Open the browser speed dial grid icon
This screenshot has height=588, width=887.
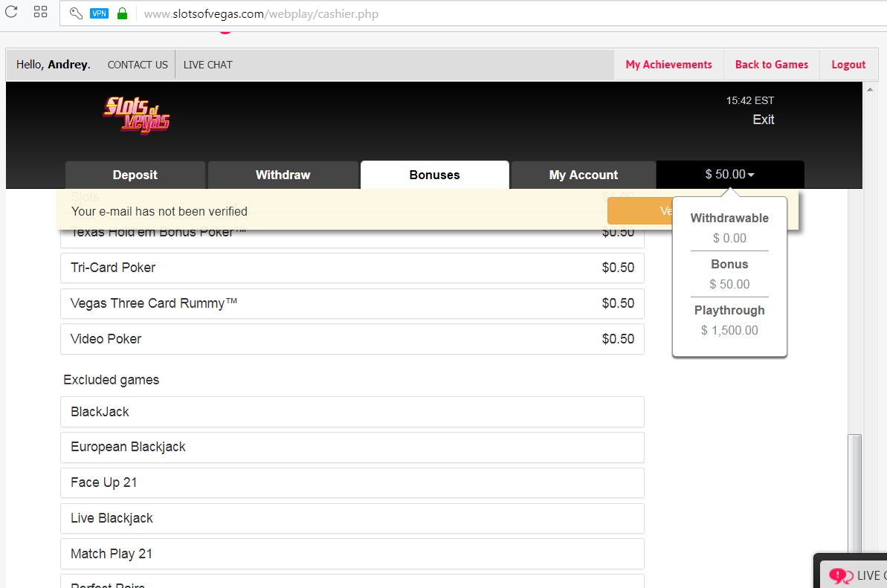pos(40,11)
